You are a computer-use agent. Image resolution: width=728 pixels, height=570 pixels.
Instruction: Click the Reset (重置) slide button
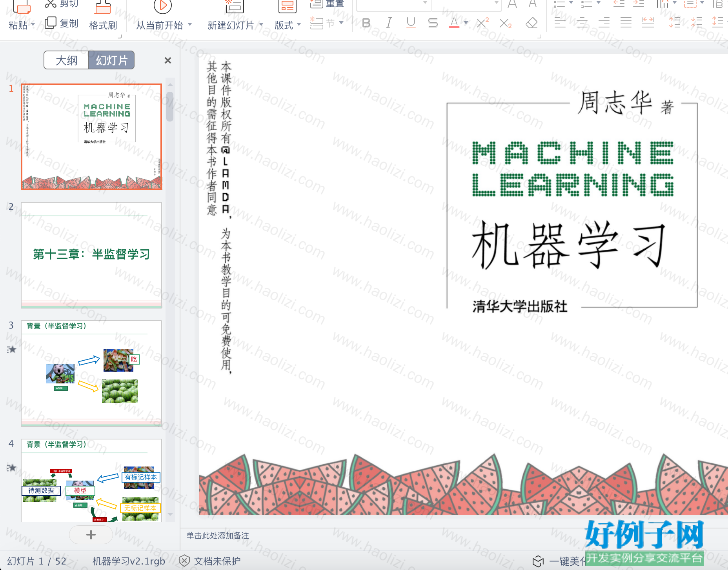point(327,4)
